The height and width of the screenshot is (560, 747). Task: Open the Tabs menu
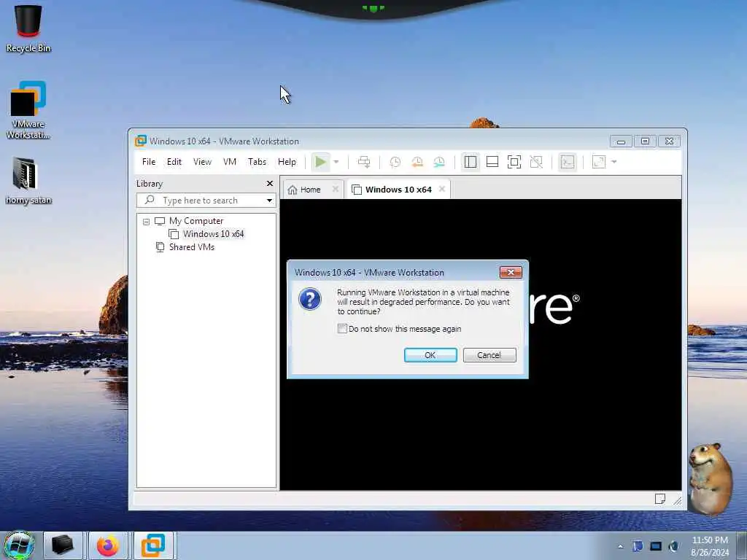click(x=258, y=162)
